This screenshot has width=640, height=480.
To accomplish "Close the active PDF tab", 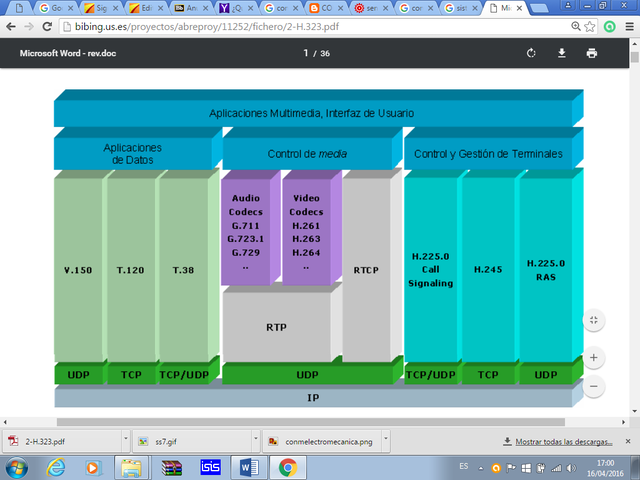I will point(519,8).
